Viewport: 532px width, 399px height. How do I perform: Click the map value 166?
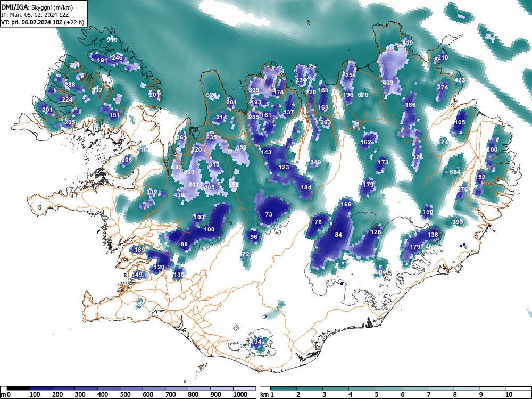click(346, 204)
